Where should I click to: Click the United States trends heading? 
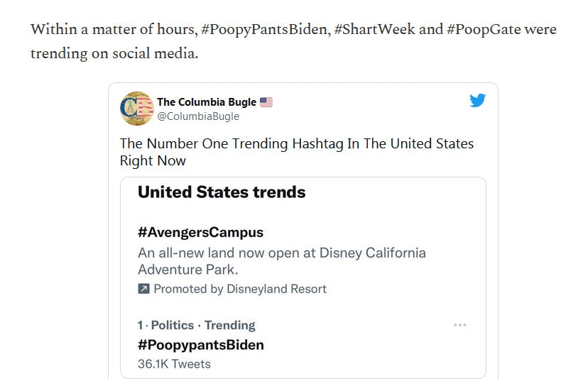[x=222, y=192]
